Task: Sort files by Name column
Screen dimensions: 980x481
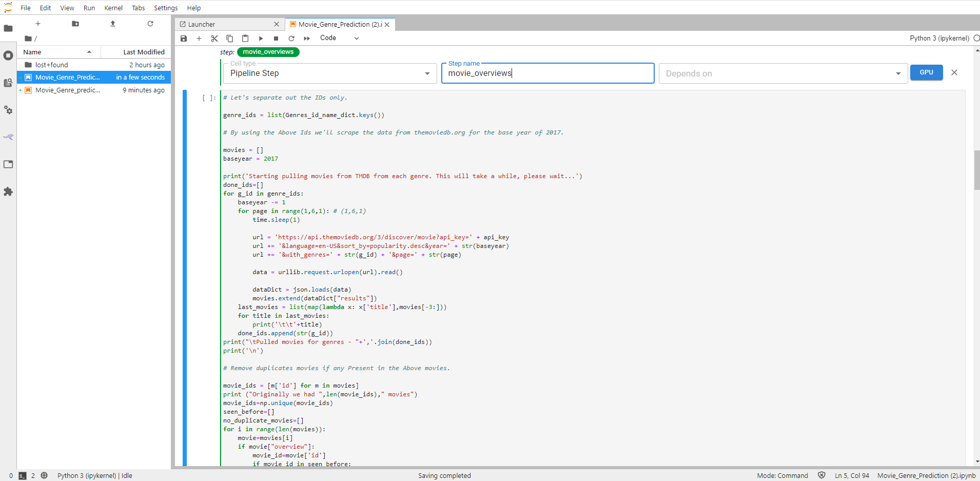Action: [58, 52]
